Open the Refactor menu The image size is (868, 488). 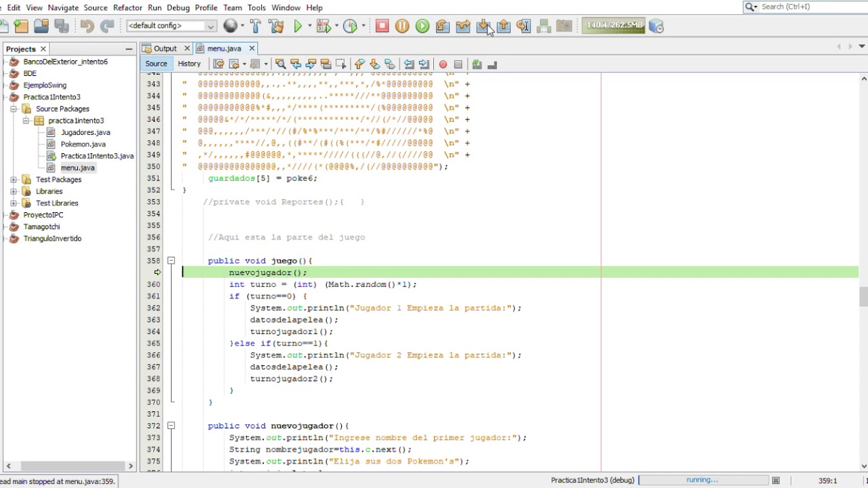127,7
